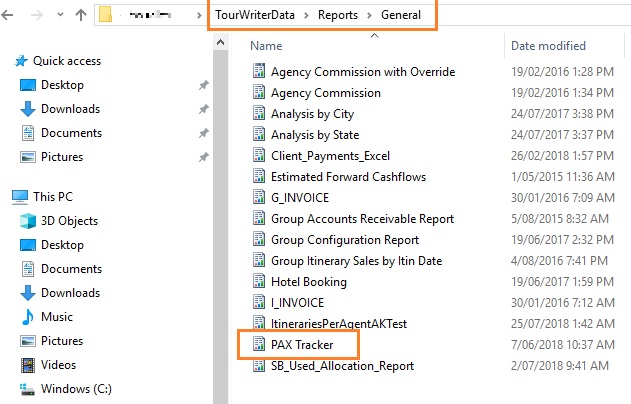Click pin icon beside pinned Downloads
The height and width of the screenshot is (404, 631).
click(x=204, y=109)
